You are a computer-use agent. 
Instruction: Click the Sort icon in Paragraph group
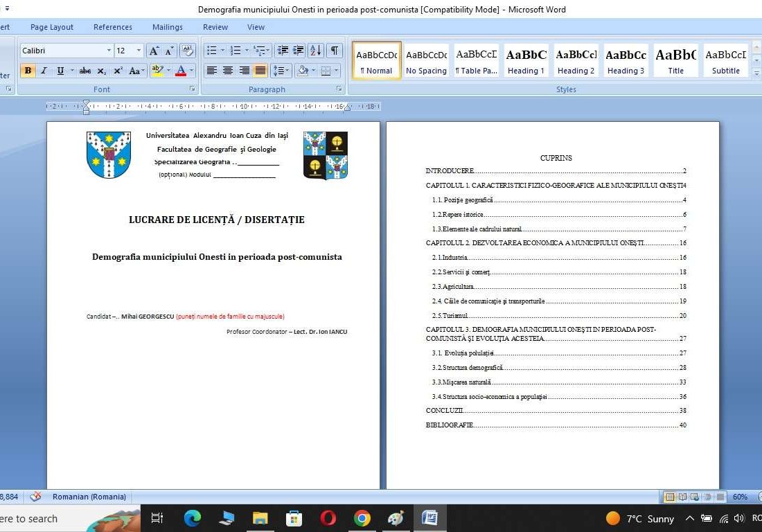click(315, 51)
